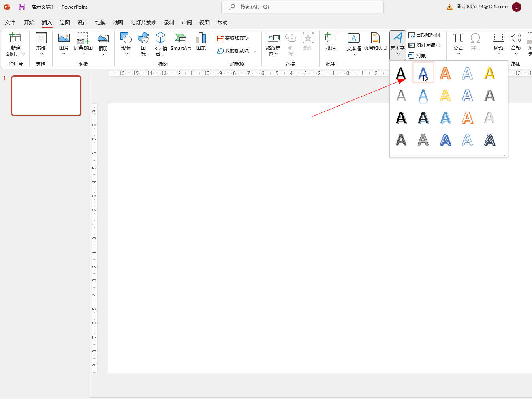Click the Zoom (缩放定位) icon
Screen dimensions: 532x399
[x=273, y=38]
